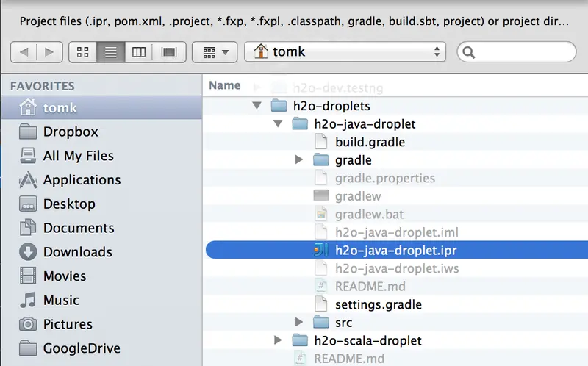Switch to column view mode
The image size is (588, 366).
point(139,52)
